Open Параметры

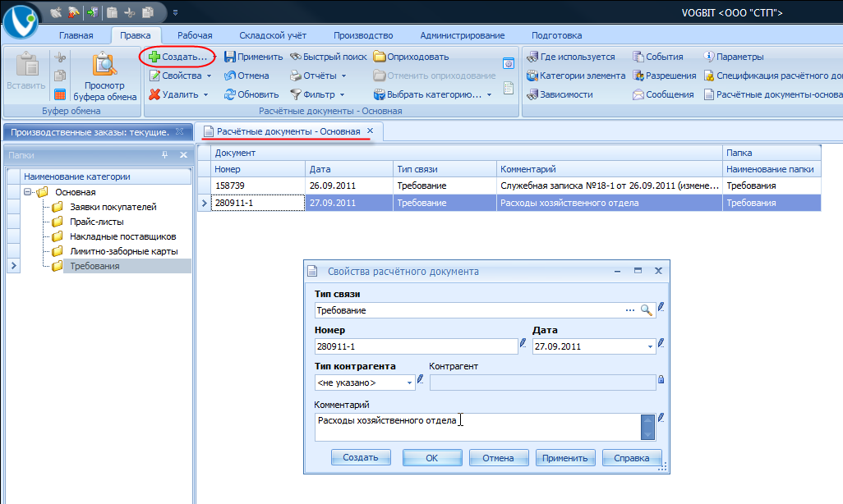coord(734,57)
